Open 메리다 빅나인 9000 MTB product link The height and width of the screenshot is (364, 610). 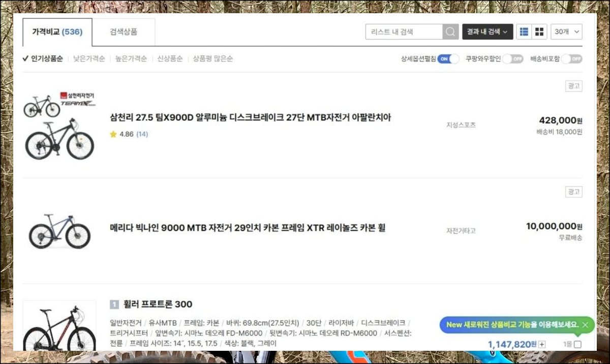(x=248, y=228)
